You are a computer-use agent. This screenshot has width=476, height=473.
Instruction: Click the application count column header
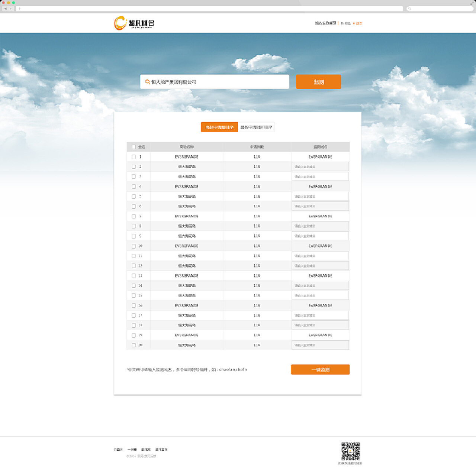pos(257,147)
